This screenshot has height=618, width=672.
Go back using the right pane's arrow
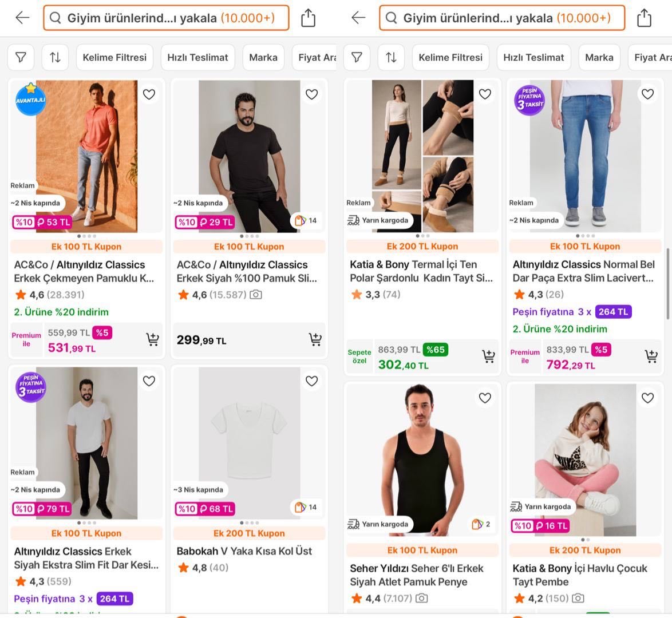(x=358, y=18)
